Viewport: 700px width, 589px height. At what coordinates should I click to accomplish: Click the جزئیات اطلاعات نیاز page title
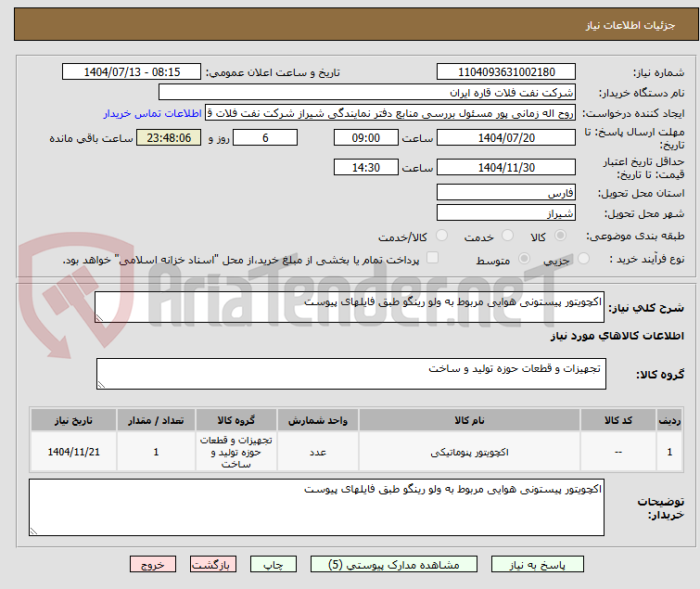[630, 25]
